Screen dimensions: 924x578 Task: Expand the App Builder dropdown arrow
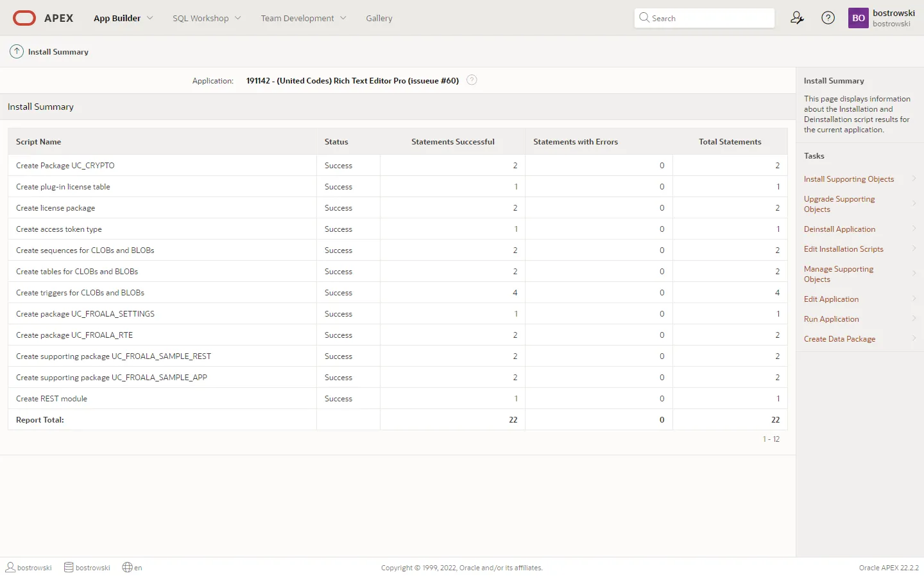tap(150, 18)
